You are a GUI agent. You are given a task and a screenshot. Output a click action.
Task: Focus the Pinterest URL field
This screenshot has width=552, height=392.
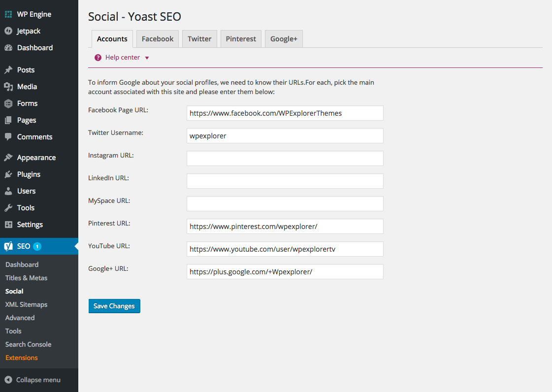coord(285,227)
